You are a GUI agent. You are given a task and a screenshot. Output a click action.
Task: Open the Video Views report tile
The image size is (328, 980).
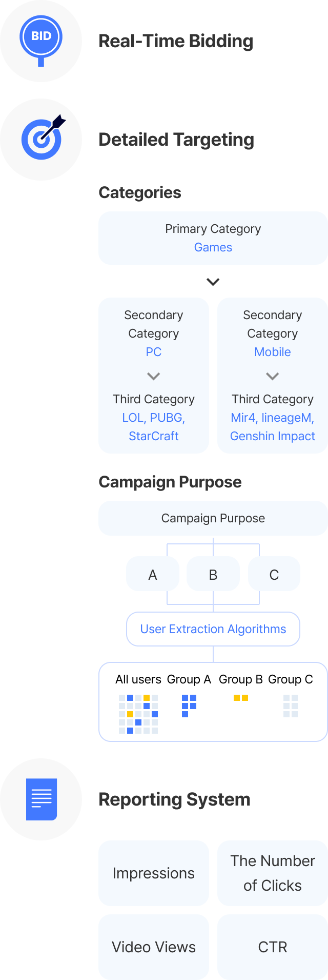[154, 947]
